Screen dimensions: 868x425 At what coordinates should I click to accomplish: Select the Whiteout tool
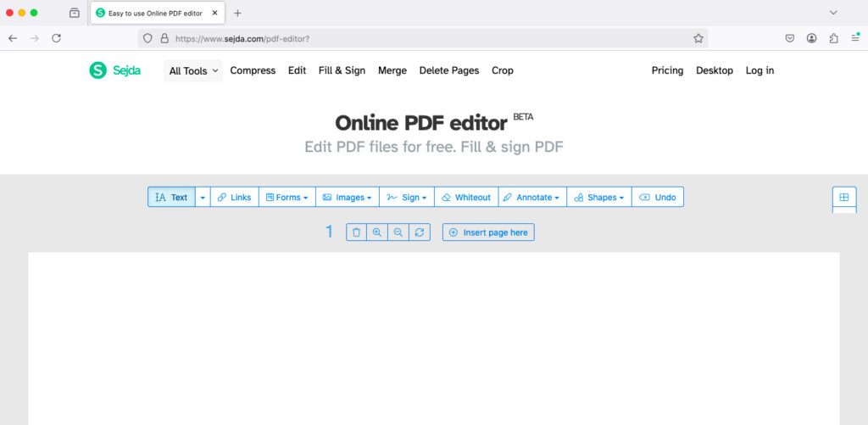pos(466,197)
